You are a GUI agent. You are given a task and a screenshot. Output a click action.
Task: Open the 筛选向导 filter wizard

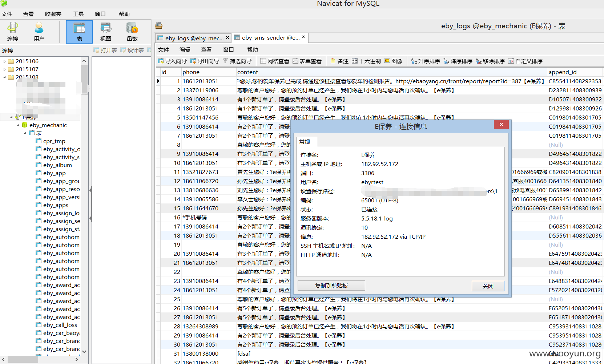pos(237,61)
